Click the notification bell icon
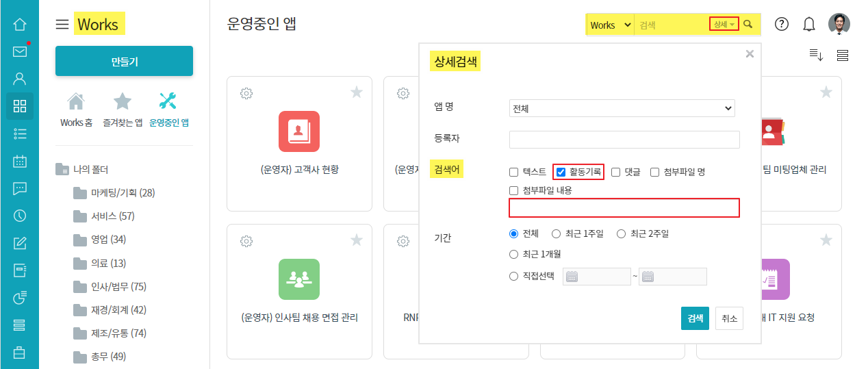868x369 pixels. coord(809,25)
